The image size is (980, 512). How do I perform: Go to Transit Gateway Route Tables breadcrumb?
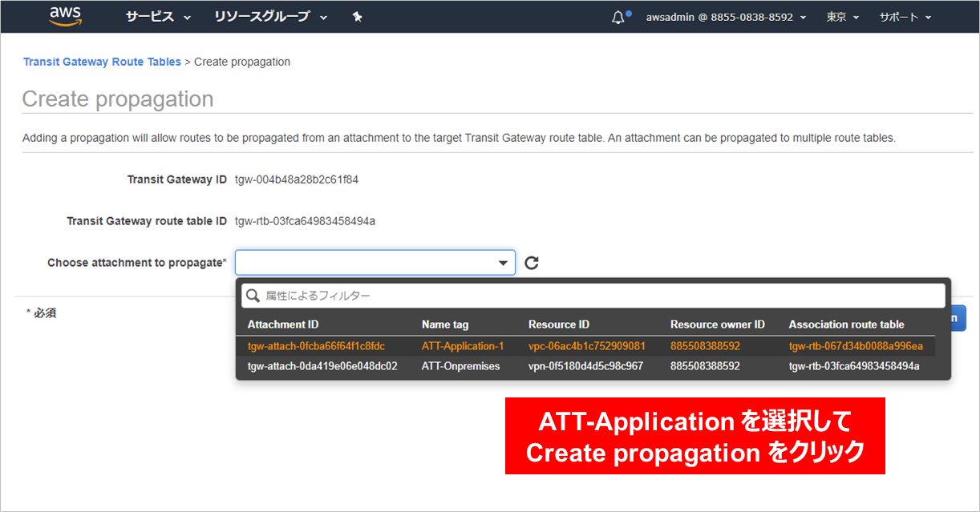coord(102,62)
